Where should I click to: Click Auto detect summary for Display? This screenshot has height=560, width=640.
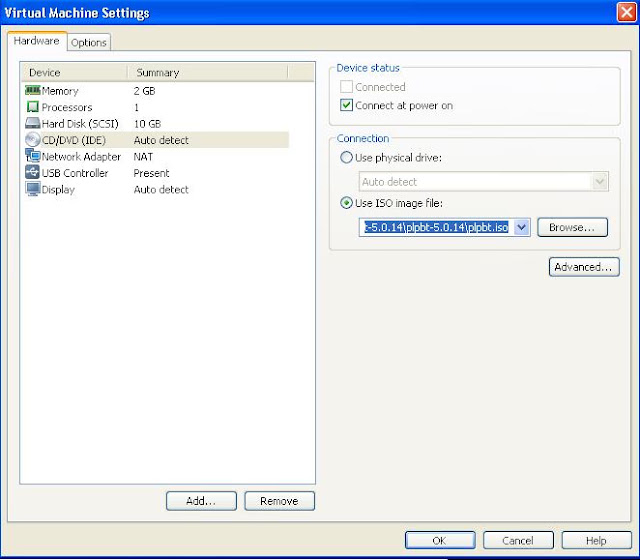161,189
